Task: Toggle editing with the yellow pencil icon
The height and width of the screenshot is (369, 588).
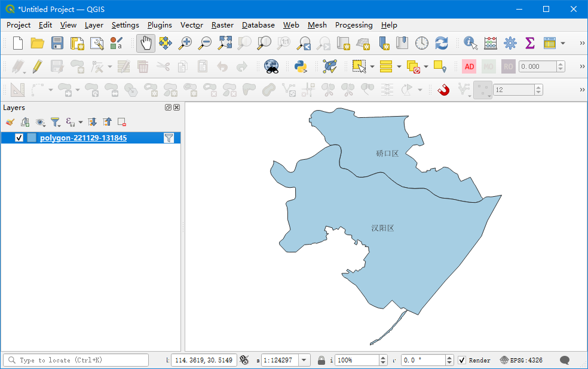Action: point(37,66)
